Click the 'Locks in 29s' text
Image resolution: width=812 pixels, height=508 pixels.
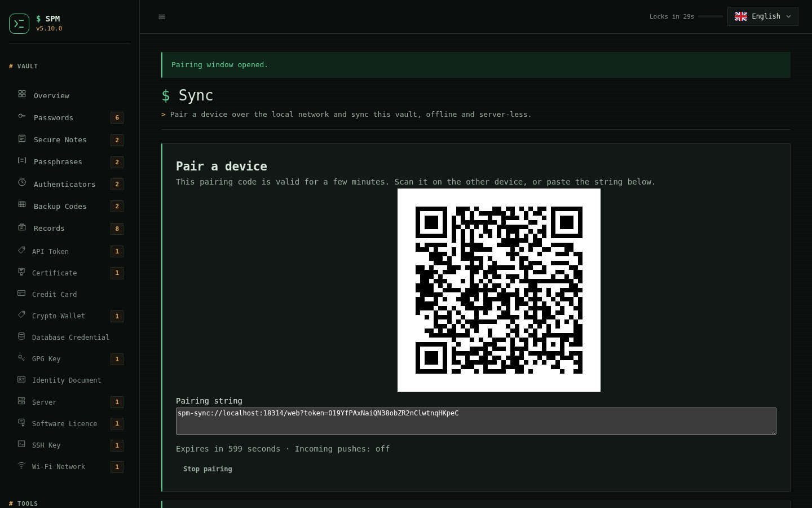[672, 16]
